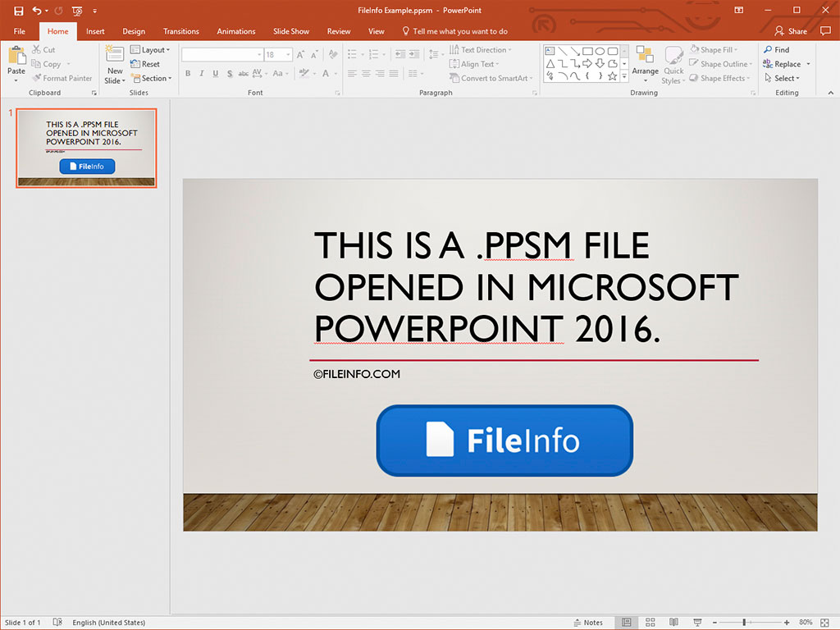Select the Text Box shape in gallery
This screenshot has height=630, width=840.
(550, 51)
